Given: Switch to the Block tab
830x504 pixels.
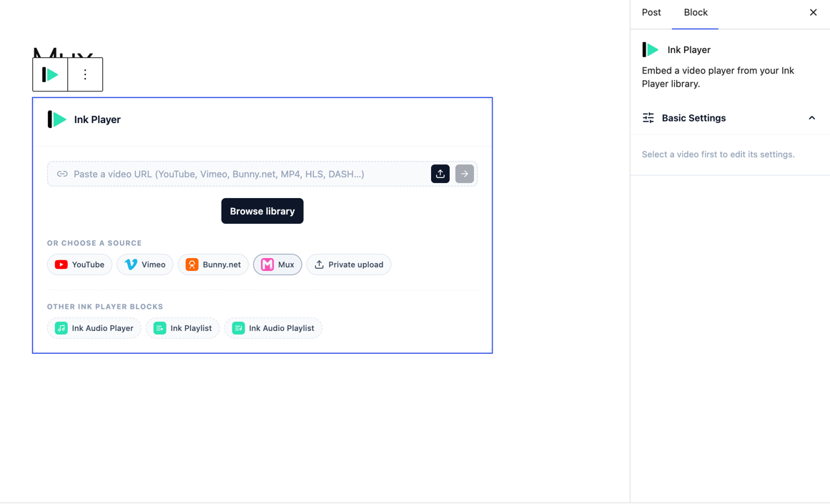Looking at the screenshot, I should click(695, 13).
